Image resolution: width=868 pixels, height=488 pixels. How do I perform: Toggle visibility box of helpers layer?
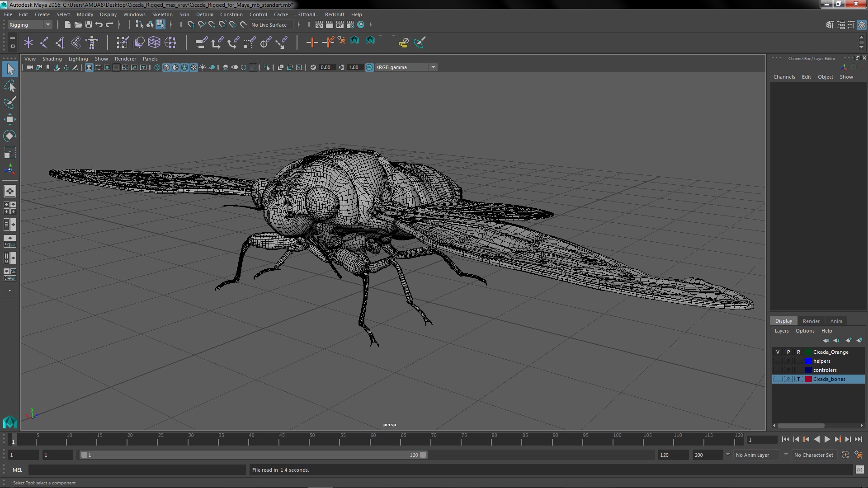point(778,361)
